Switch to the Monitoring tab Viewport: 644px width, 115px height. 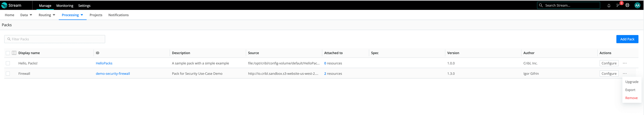[65, 6]
